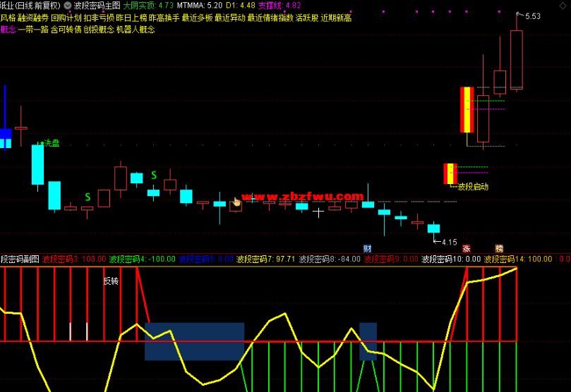Click the green 洗盘 signal label

pos(52,143)
